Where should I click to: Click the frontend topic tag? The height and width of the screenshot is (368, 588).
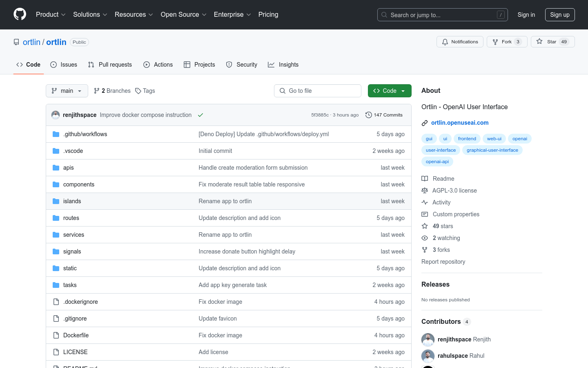(467, 139)
